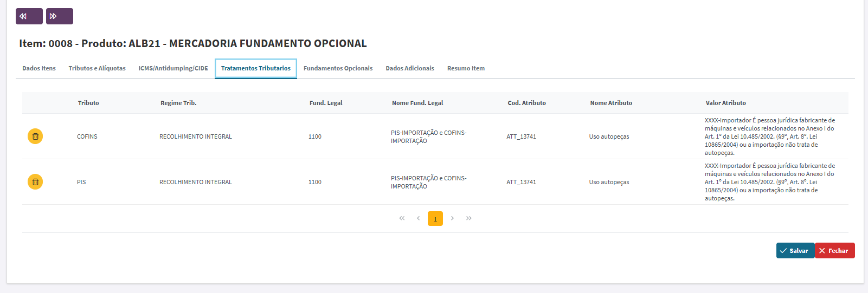Open the Resumo Item tab

pyautogui.click(x=466, y=68)
